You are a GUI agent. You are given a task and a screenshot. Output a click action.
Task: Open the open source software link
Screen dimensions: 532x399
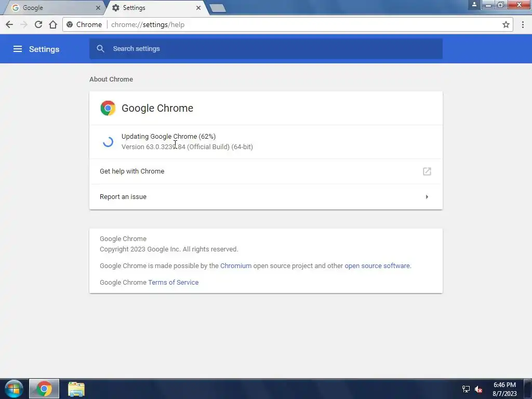pos(377,265)
